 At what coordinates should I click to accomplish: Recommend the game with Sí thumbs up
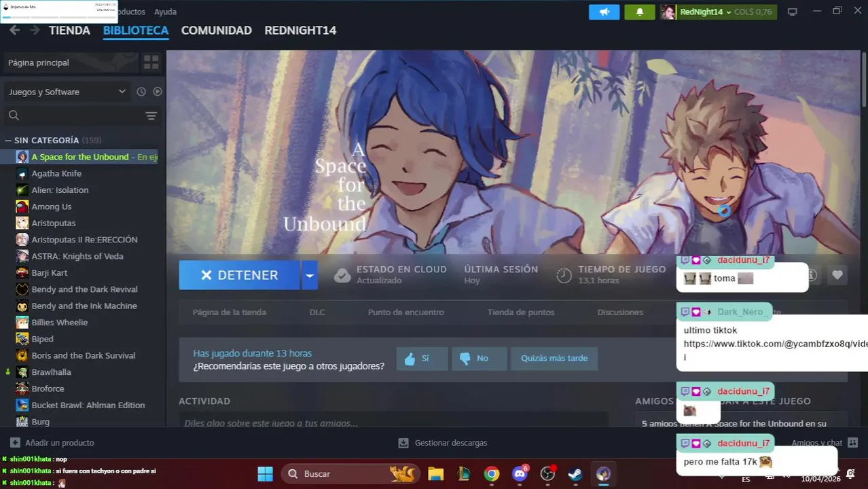point(422,359)
